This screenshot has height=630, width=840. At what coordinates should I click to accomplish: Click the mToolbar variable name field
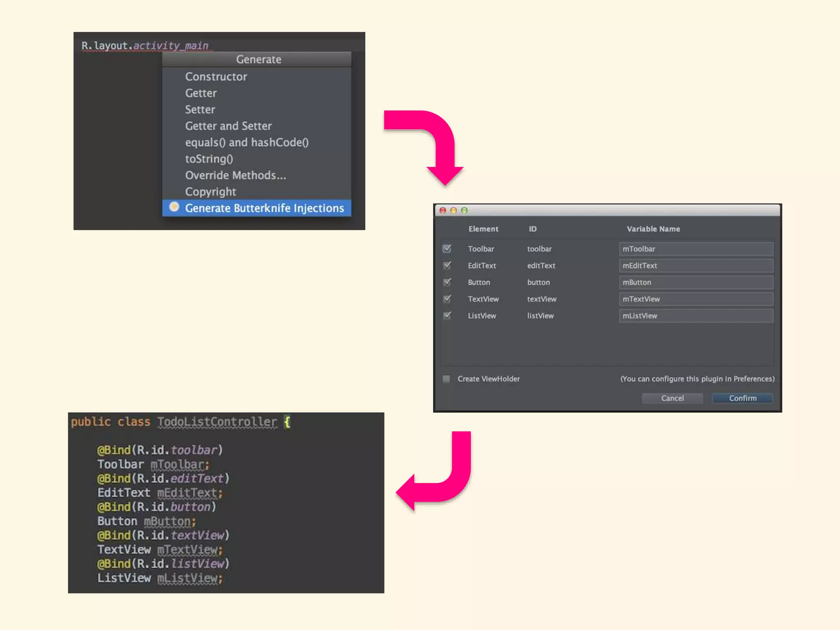pyautogui.click(x=696, y=249)
